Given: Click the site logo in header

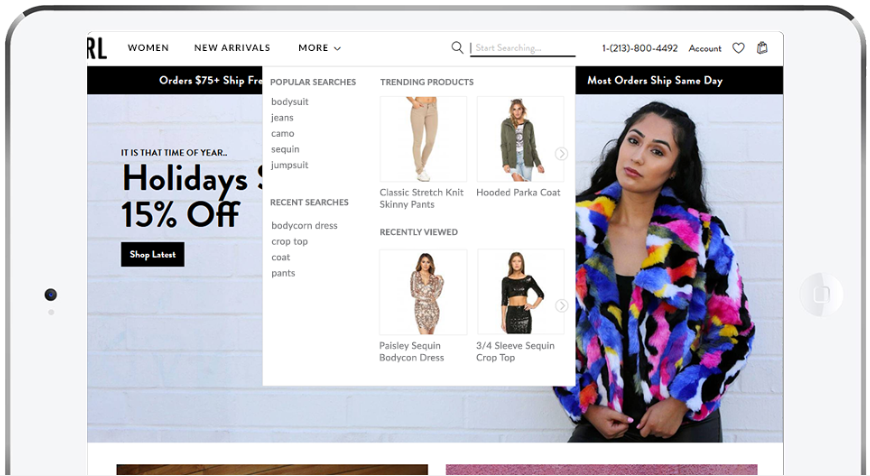Looking at the screenshot, I should 97,48.
